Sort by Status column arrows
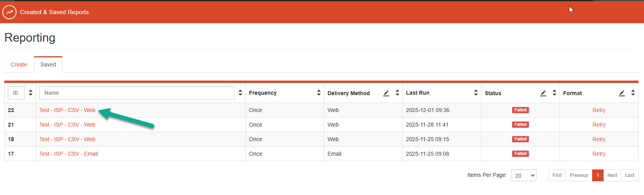Viewport: 644px width, 195px height. point(554,93)
